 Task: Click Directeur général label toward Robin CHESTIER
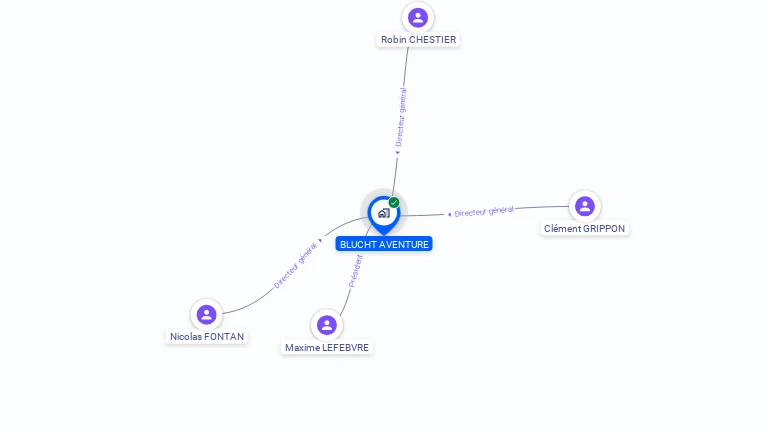401,117
